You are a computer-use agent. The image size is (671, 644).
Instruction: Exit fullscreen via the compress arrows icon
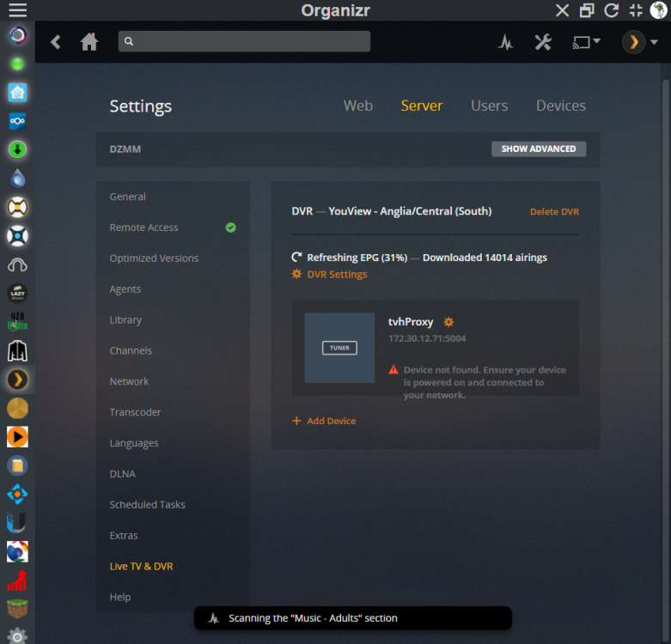click(636, 9)
